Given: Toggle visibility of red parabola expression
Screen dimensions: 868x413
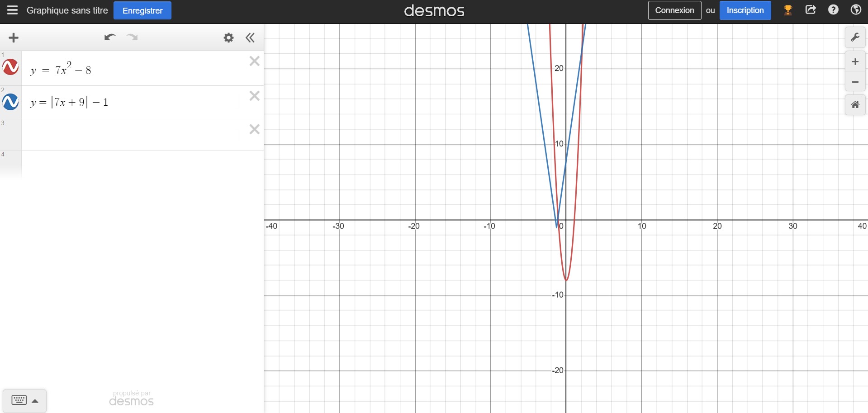Looking at the screenshot, I should coord(10,67).
